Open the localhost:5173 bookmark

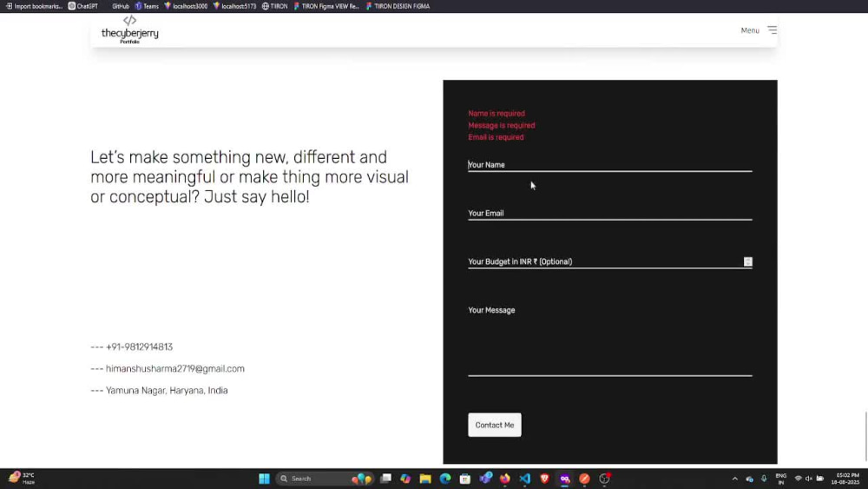click(x=234, y=6)
